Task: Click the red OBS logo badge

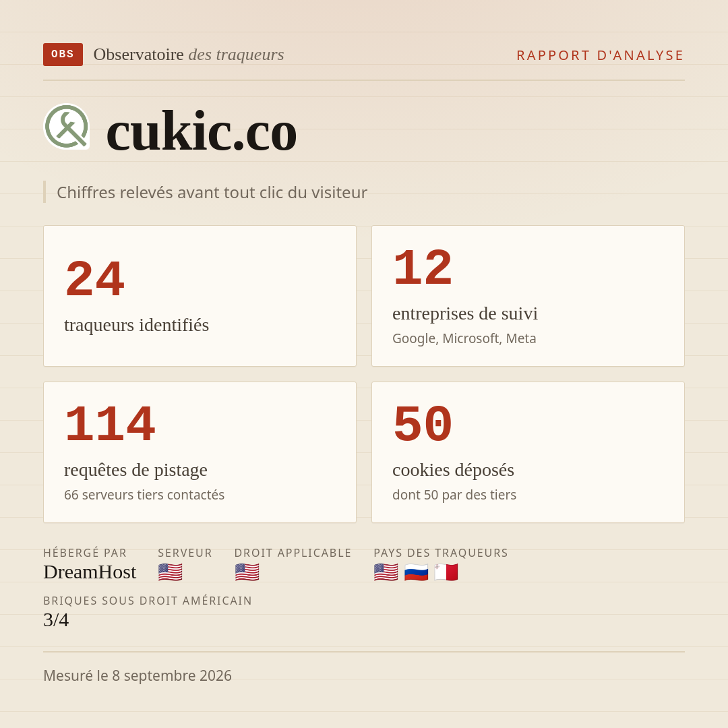Action: click(x=63, y=55)
